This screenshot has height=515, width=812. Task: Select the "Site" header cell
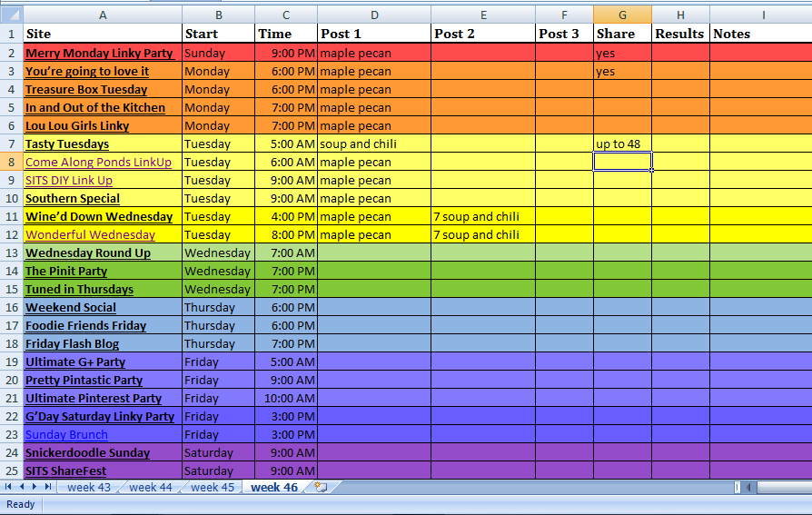pyautogui.click(x=103, y=34)
